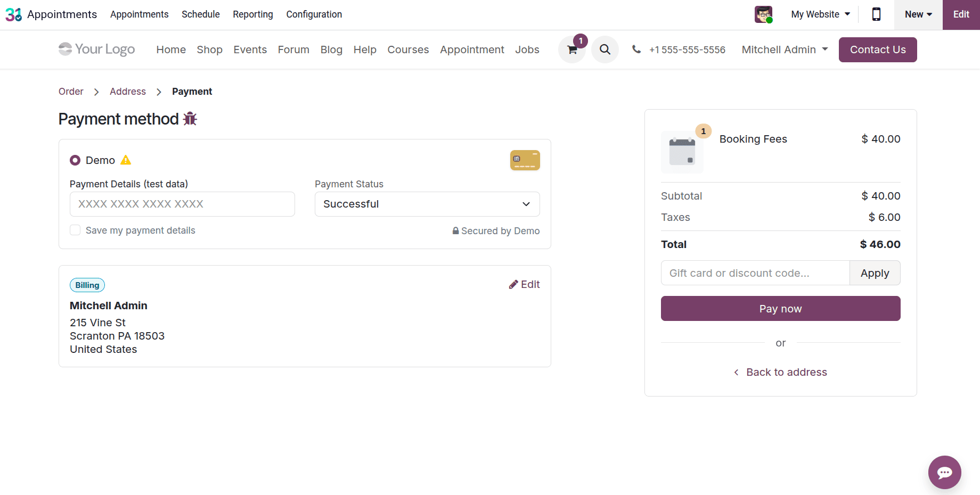The height and width of the screenshot is (495, 980).
Task: Open the Blog page
Action: coord(331,49)
